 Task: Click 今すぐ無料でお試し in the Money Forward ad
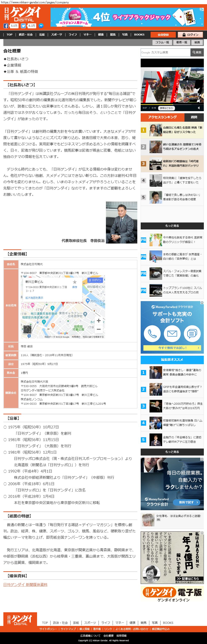coord(172,348)
